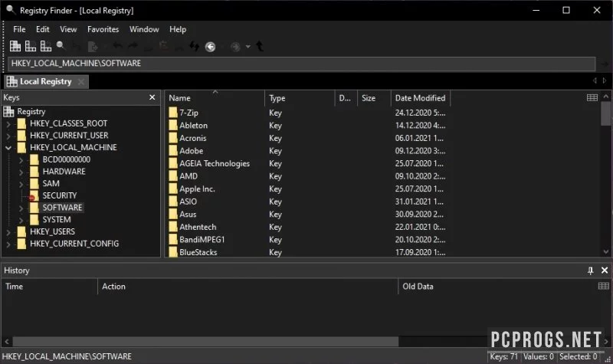Viewport: 613px width, 364px height.
Task: Open the column chooser icon in key list
Action: coord(592,97)
